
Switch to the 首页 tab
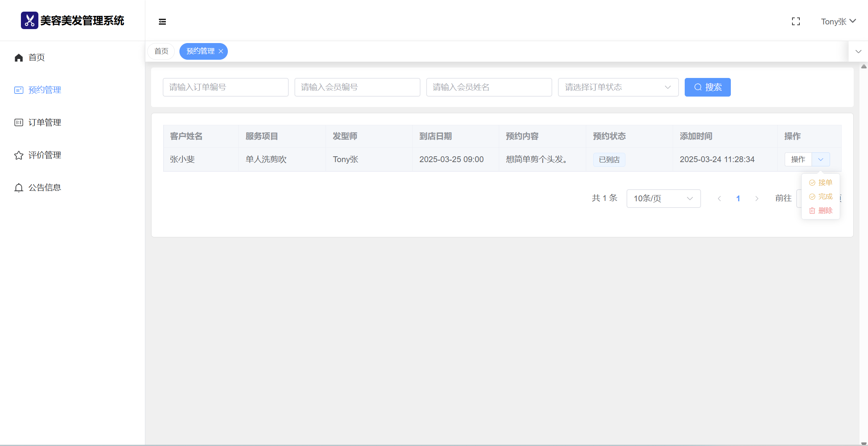pos(161,51)
